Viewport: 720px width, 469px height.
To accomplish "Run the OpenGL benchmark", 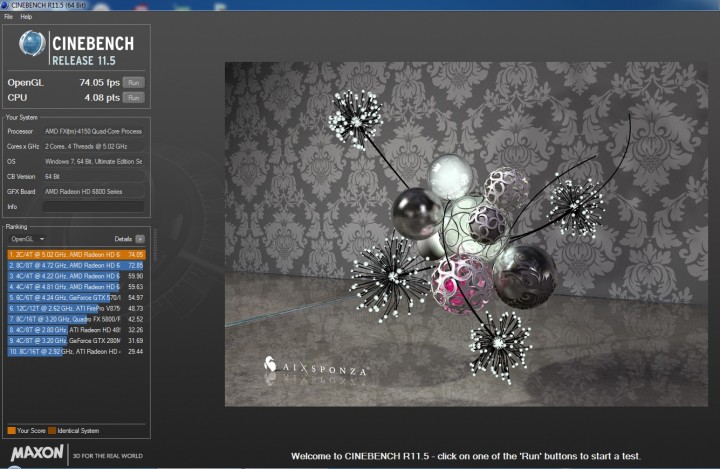I will point(134,83).
